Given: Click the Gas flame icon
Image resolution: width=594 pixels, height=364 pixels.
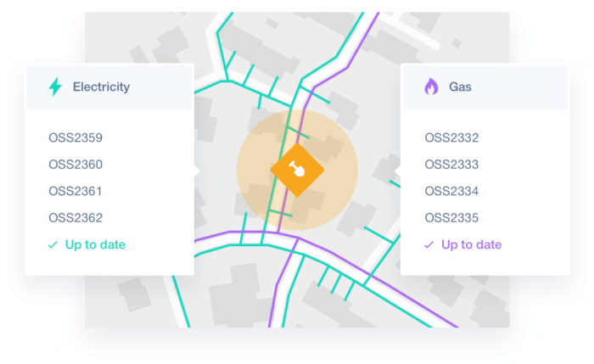Looking at the screenshot, I should point(431,87).
